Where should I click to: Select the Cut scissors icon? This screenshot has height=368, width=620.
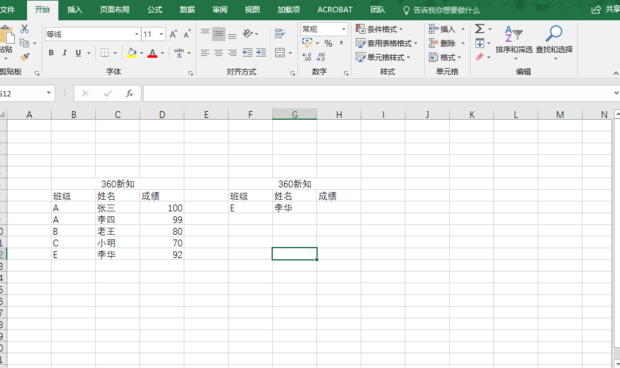[x=25, y=28]
